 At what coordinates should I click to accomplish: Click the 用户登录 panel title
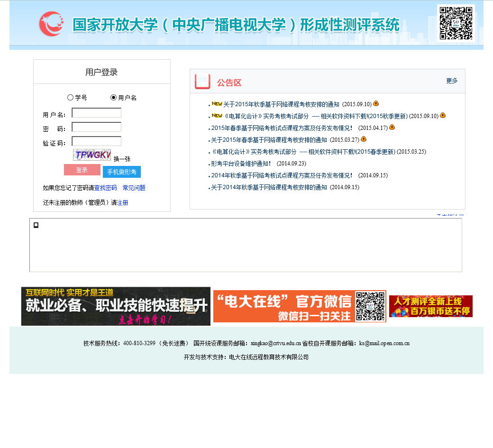pyautogui.click(x=101, y=73)
